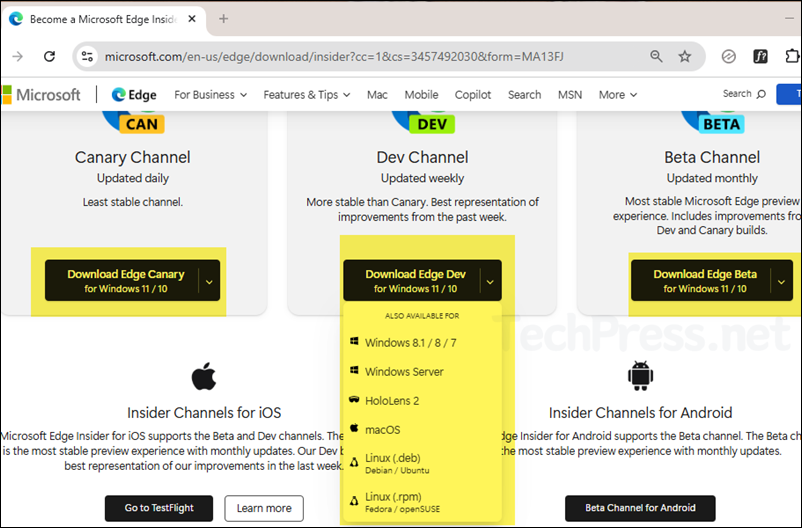
Task: Select macOS download option
Action: [x=422, y=429]
